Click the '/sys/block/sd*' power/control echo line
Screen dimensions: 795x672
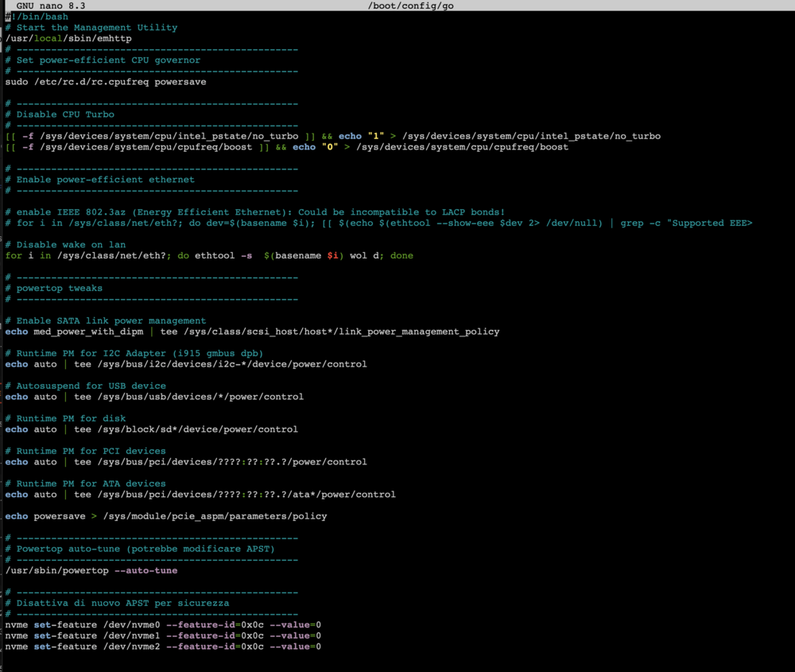[x=152, y=429]
